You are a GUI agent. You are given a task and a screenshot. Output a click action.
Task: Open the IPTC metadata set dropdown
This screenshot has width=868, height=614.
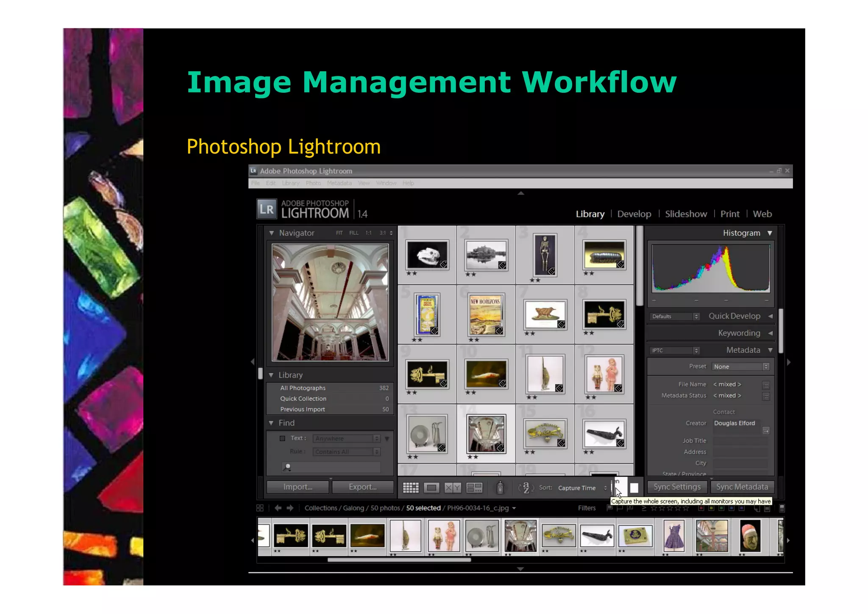[674, 350]
